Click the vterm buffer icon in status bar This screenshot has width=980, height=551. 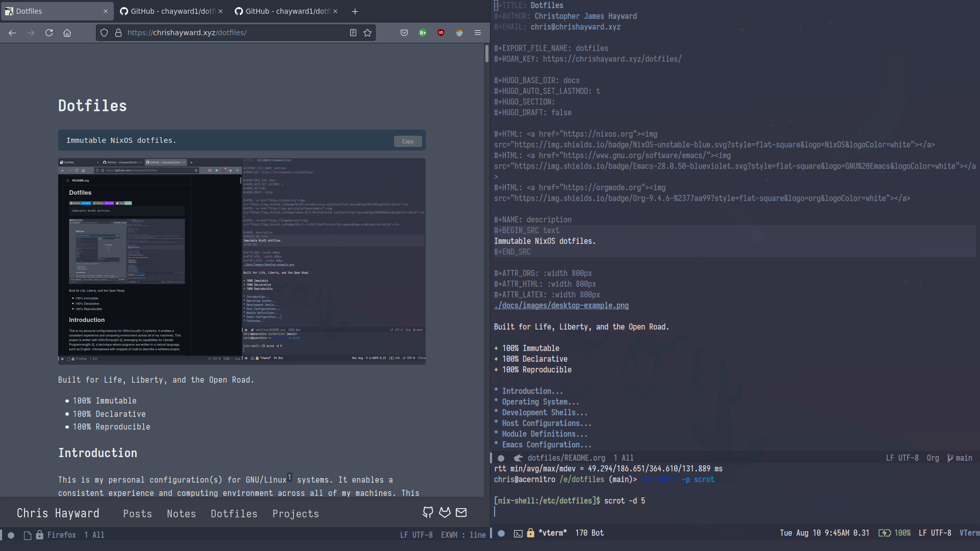point(518,533)
